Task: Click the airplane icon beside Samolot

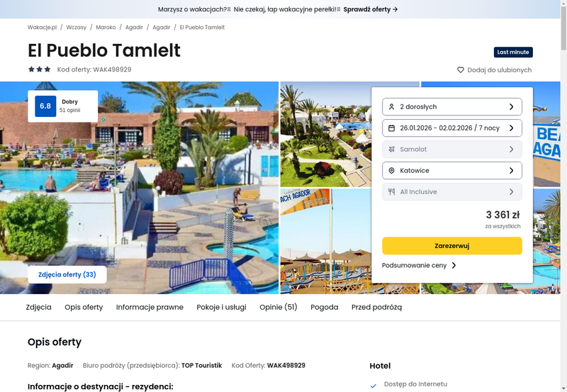Action: 391,149
